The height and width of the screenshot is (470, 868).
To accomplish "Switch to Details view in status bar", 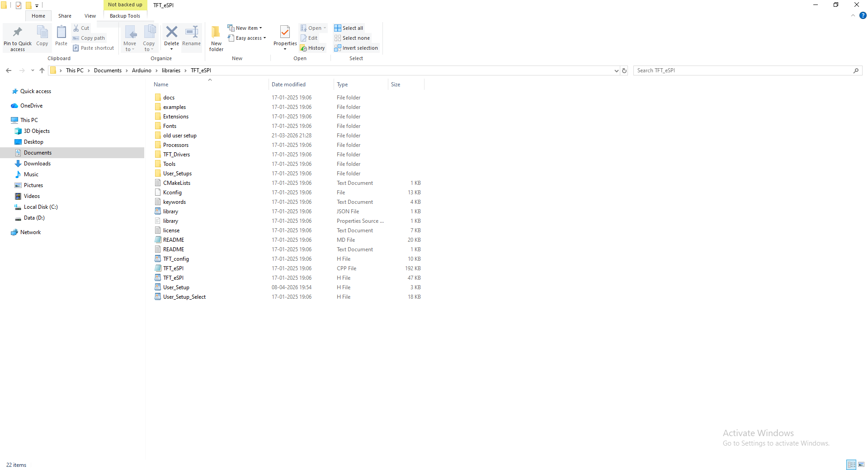I will 851,465.
